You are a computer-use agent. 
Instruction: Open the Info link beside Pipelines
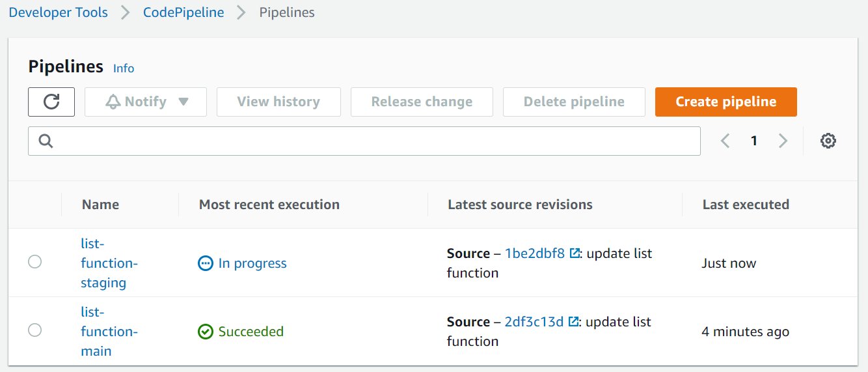click(x=124, y=68)
